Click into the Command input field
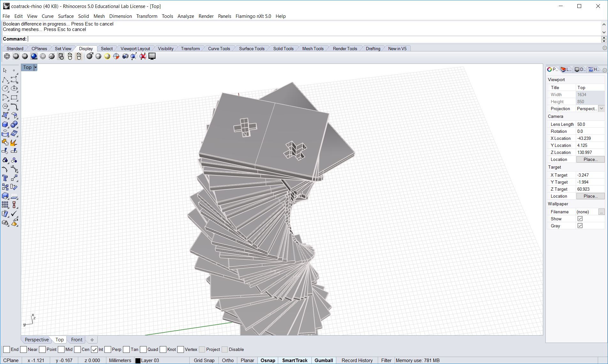The image size is (608, 364). [314, 39]
